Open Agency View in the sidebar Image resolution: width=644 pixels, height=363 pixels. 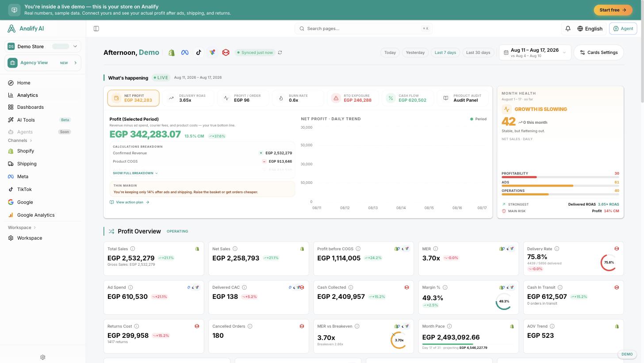(x=43, y=63)
